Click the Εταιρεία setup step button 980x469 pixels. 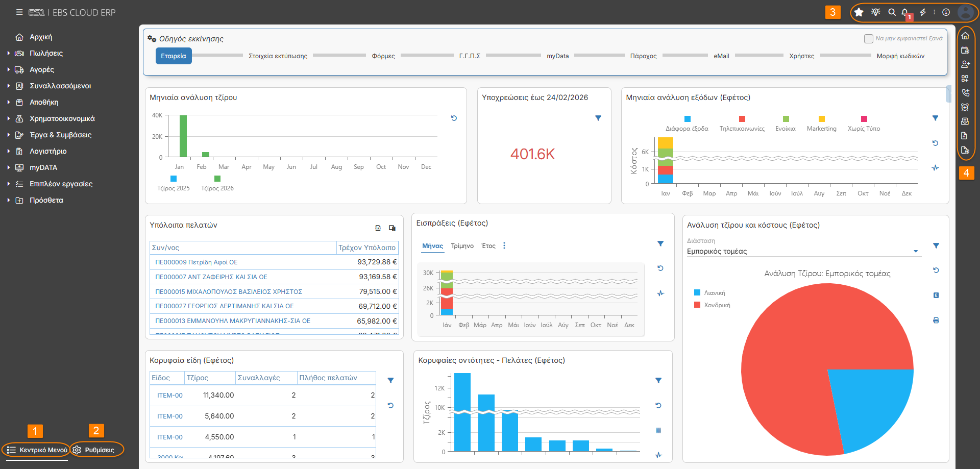point(174,56)
